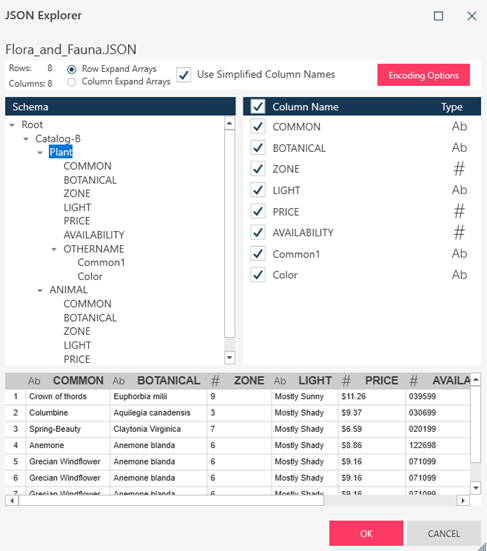
Task: Uncheck the Common1 column checkbox
Action: pyautogui.click(x=258, y=254)
